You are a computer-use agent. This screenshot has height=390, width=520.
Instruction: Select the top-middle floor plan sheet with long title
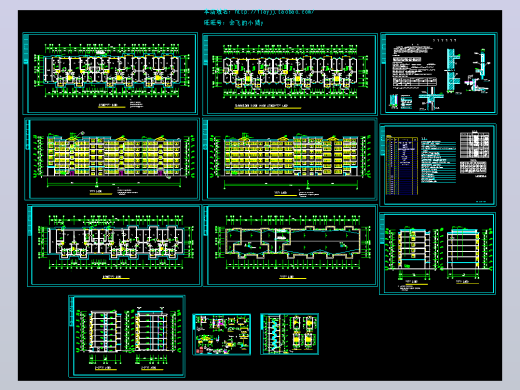pyautogui.click(x=290, y=74)
